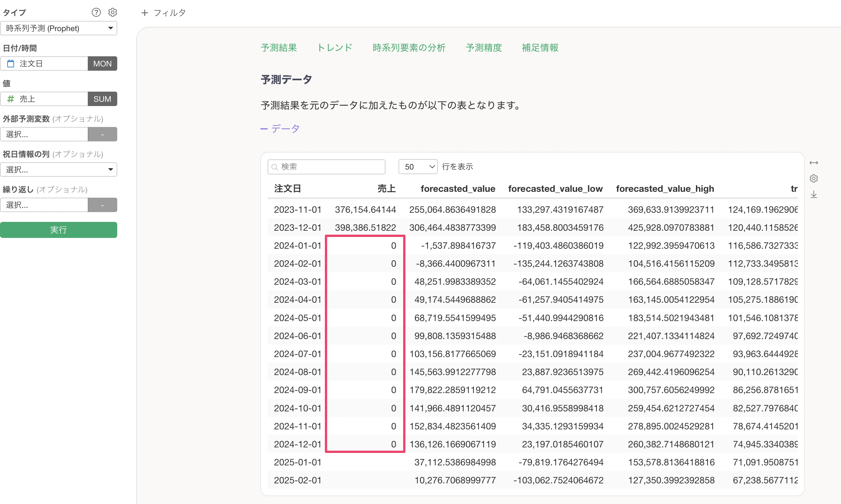Sort by the forecasted_value_low column header
The image size is (841, 504).
[x=555, y=189]
